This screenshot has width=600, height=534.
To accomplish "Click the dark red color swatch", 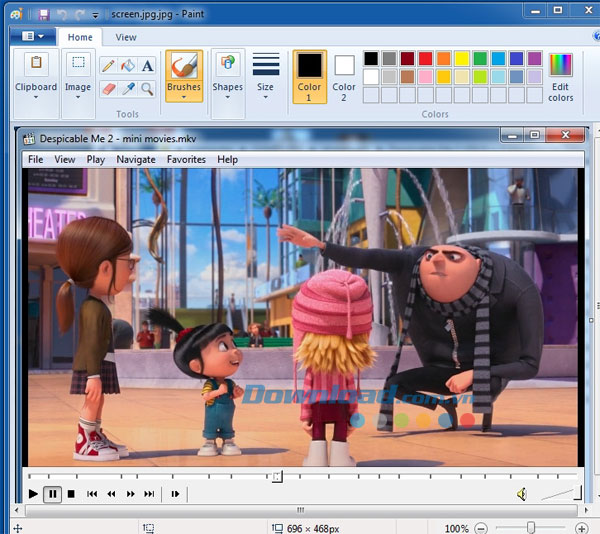I will [x=408, y=59].
